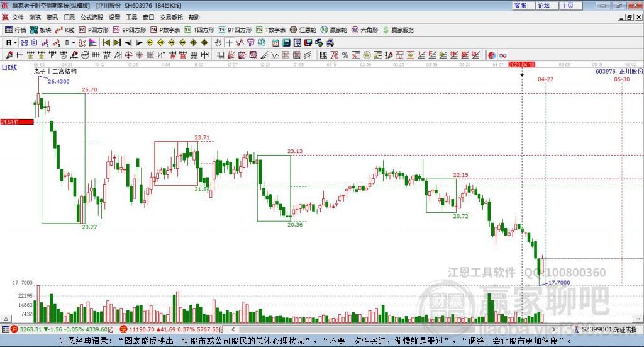
Task: Switch to K线 candlestick chart
Action: 65,30
